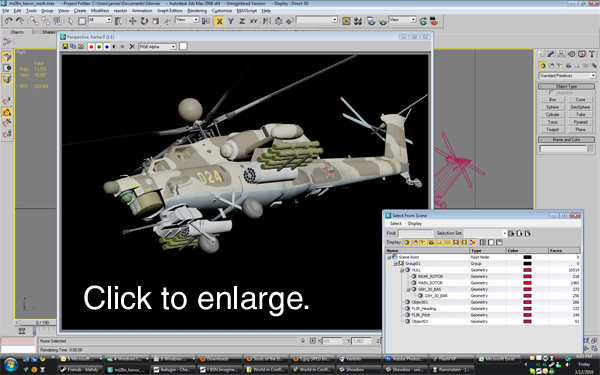This screenshot has width=600, height=375.
Task: Open the Modify panel tab icon
Action: [x=551, y=54]
